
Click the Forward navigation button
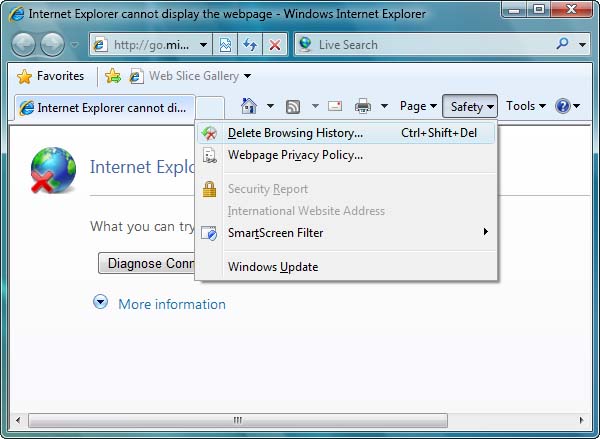pos(52,45)
